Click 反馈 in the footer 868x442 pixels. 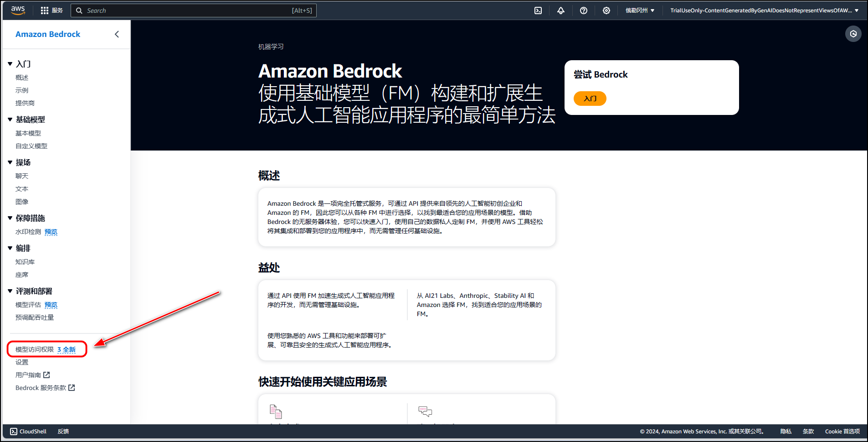click(x=63, y=432)
